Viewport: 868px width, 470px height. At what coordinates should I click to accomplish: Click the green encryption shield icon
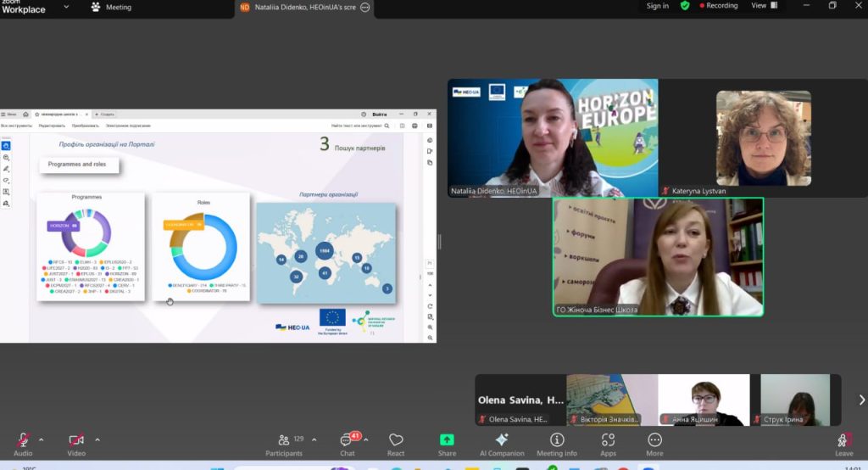click(685, 6)
